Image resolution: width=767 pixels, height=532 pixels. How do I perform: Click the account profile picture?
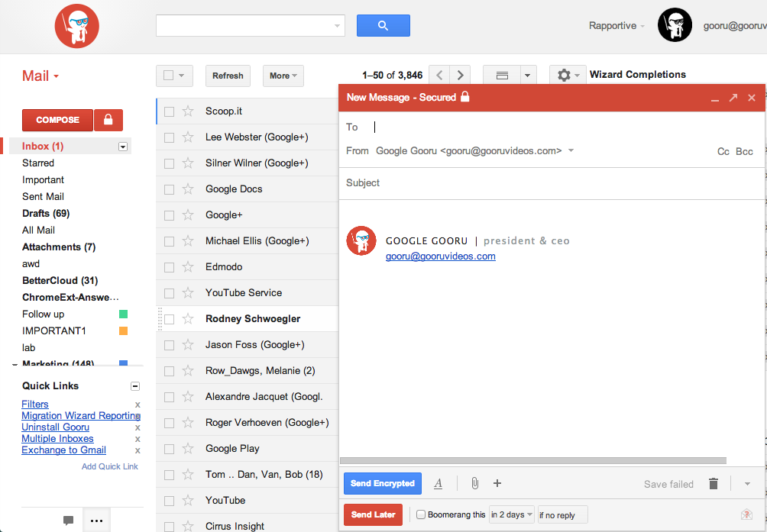point(675,25)
